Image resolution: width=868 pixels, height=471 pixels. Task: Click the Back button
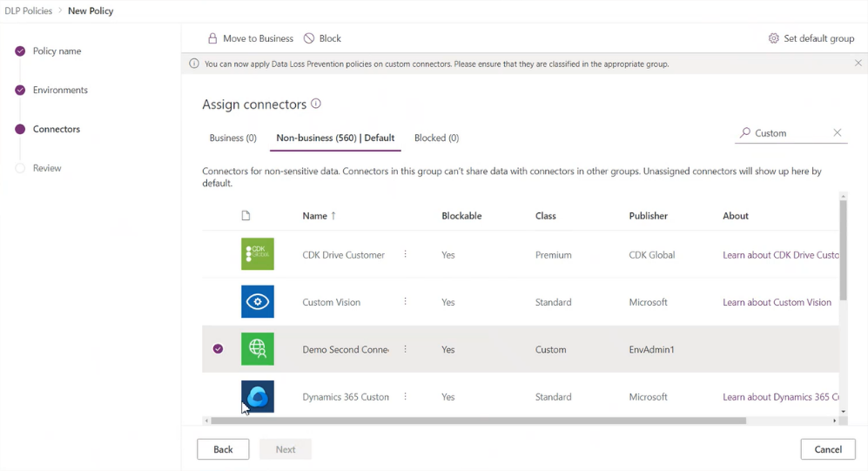pyautogui.click(x=223, y=449)
